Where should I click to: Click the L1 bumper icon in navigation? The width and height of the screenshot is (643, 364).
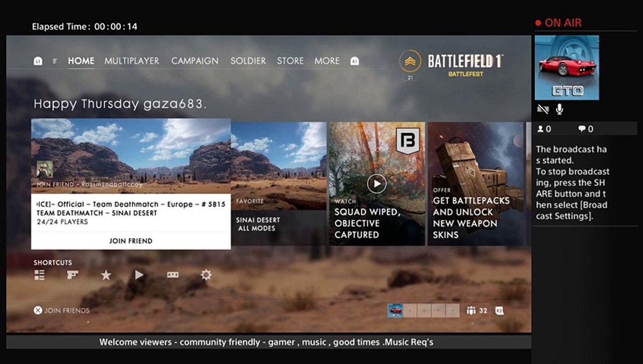(x=38, y=61)
